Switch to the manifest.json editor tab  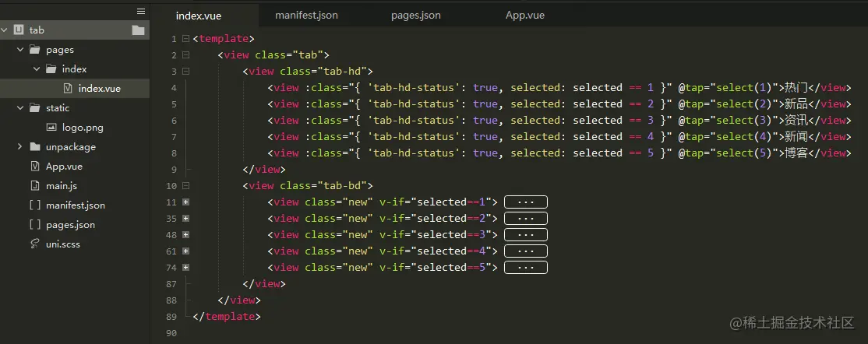click(x=306, y=15)
